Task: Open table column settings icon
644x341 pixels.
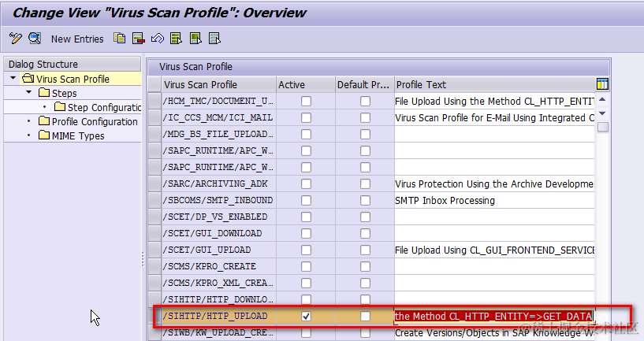Action: click(602, 84)
